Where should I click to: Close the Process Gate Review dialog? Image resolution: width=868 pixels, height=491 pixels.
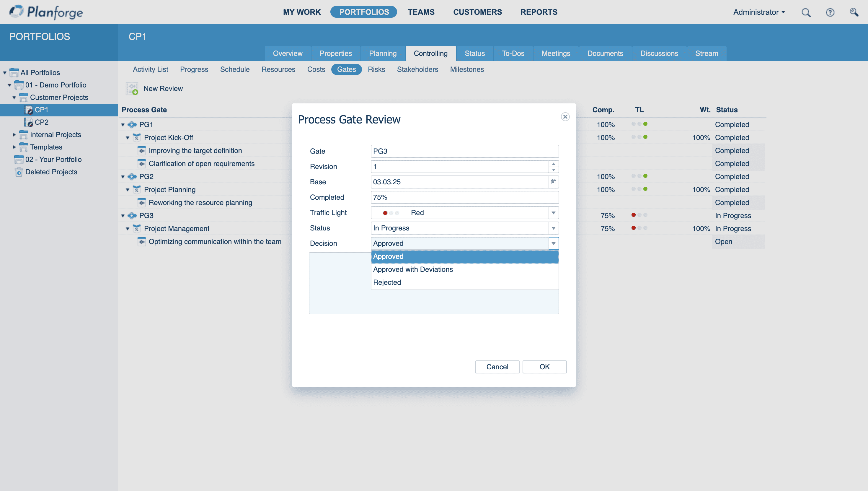[565, 117]
